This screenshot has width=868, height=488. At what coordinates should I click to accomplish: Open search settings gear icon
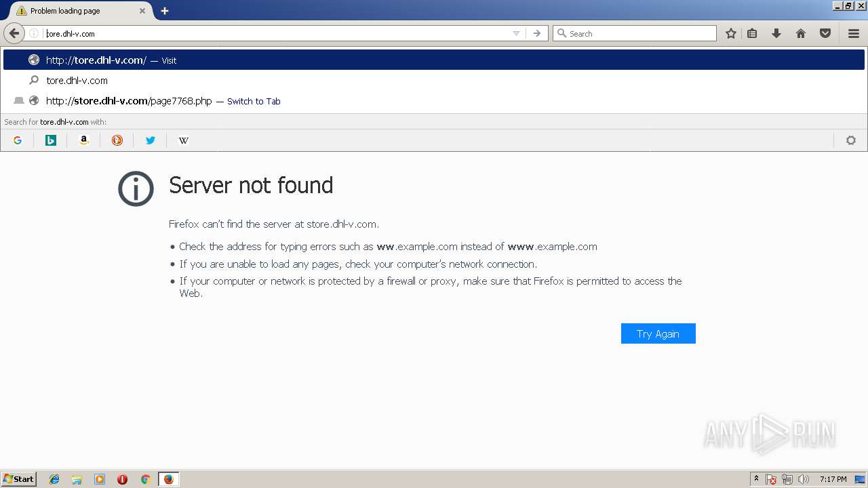pos(851,140)
